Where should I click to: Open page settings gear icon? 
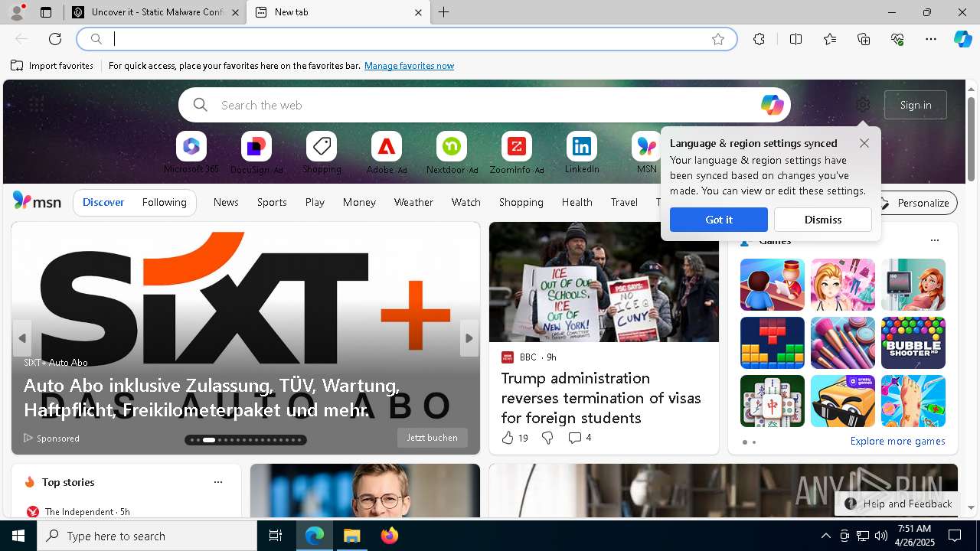tap(863, 105)
